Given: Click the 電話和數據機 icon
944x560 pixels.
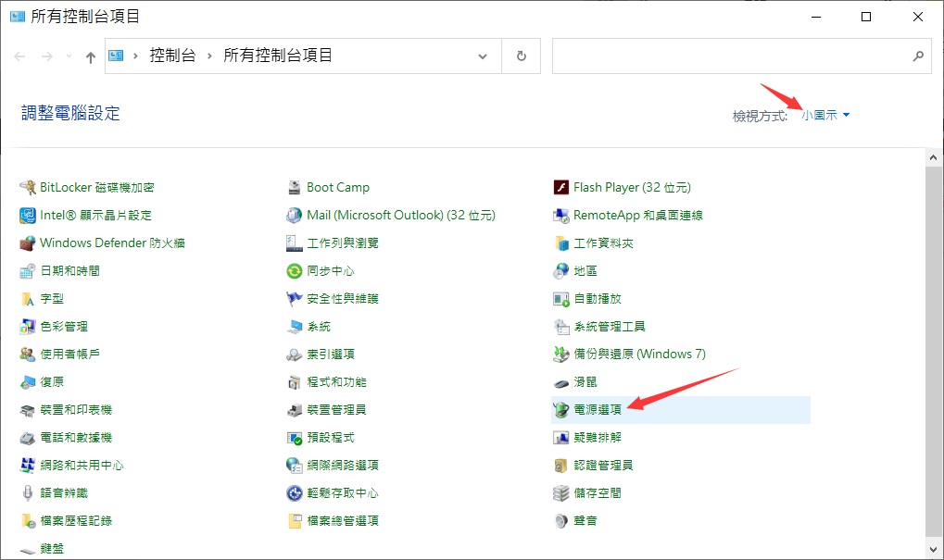Looking at the screenshot, I should click(28, 437).
